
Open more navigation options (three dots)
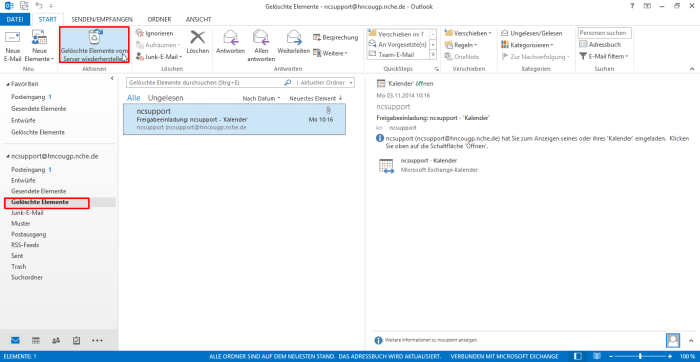97,341
